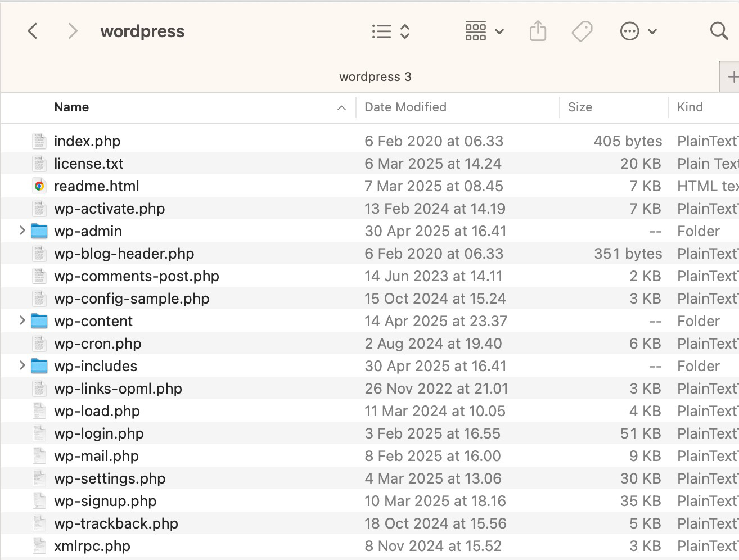Click the index.php file icon
This screenshot has width=739, height=560.
[x=39, y=141]
